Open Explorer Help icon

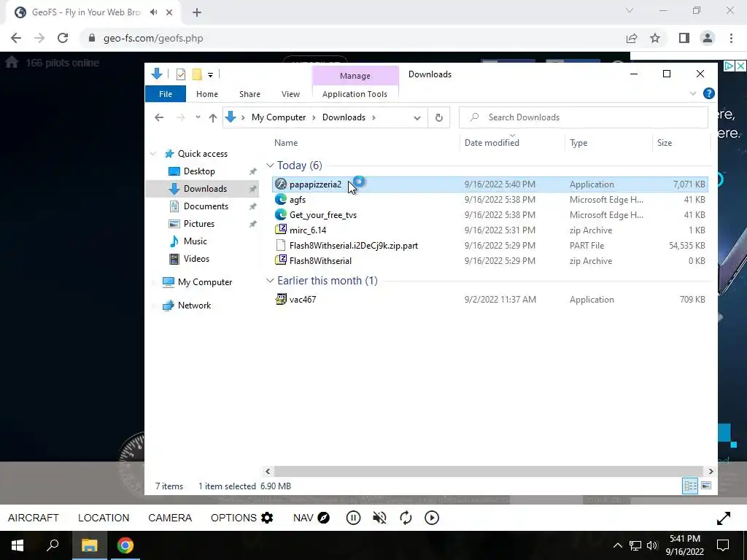pyautogui.click(x=709, y=94)
